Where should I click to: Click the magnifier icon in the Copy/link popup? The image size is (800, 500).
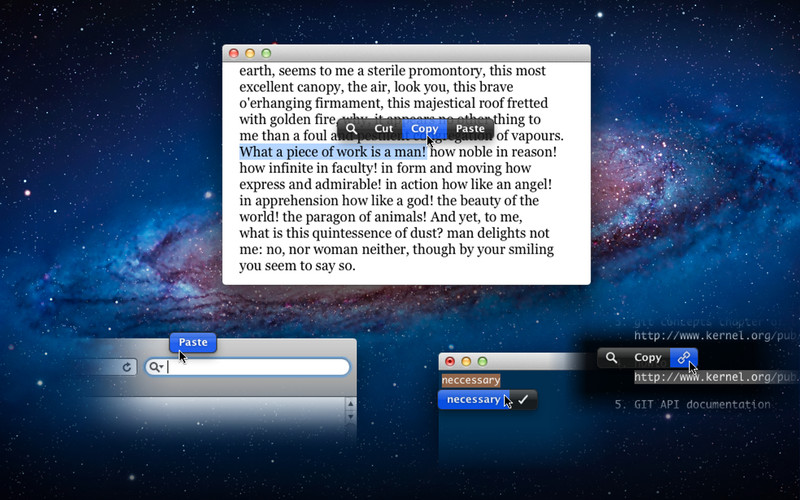click(611, 357)
